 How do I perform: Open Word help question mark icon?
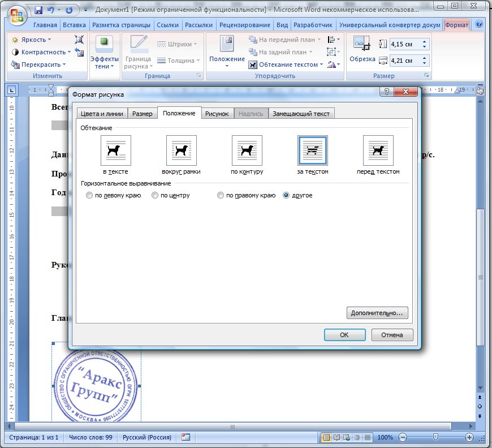[x=479, y=24]
